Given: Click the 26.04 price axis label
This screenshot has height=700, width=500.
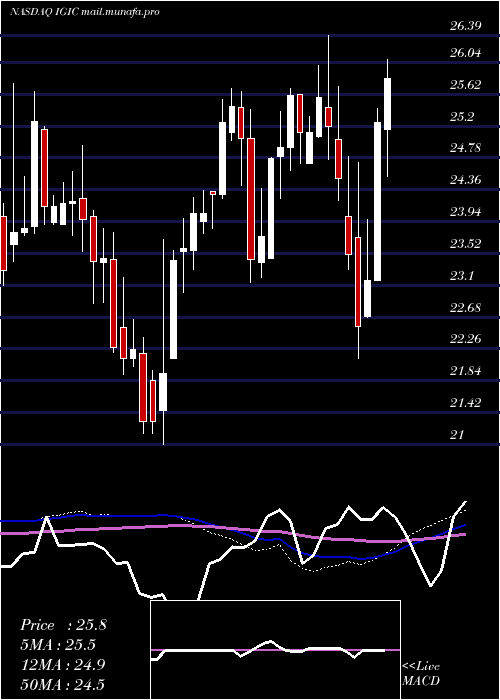Looking at the screenshot, I should click(x=466, y=54).
